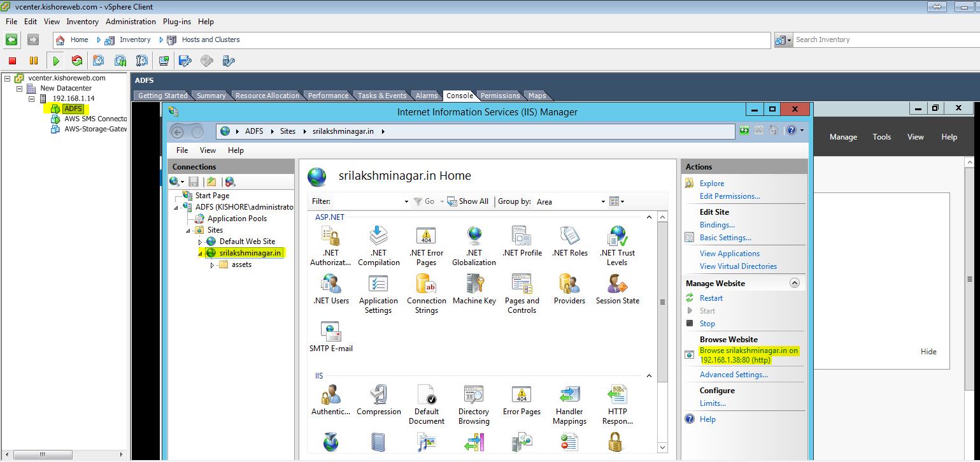The width and height of the screenshot is (980, 462).
Task: Click the red power-off stop toolbar button
Action: click(x=12, y=61)
